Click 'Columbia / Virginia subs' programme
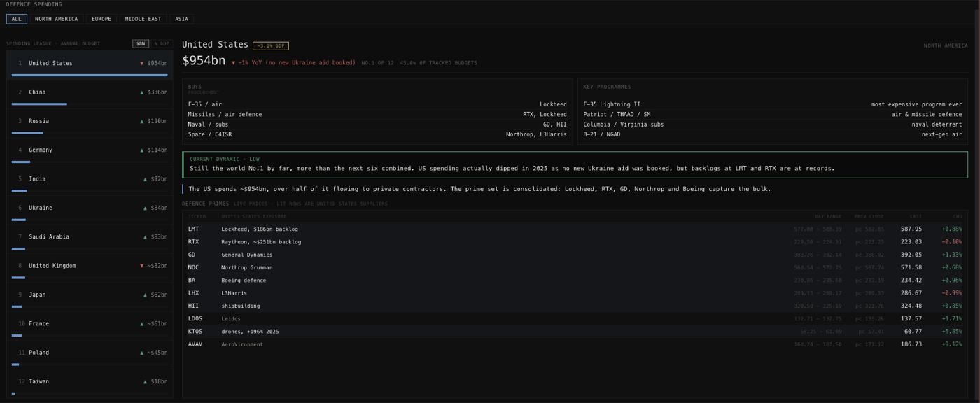 (773, 125)
